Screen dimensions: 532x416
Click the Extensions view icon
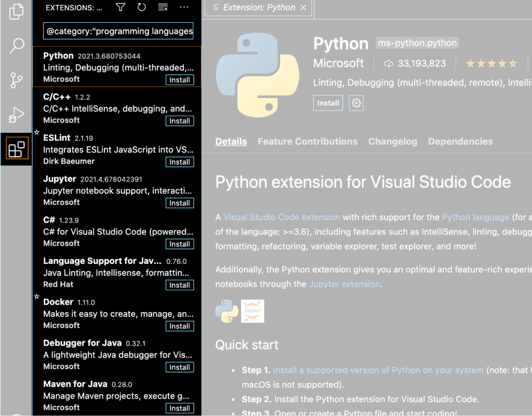pos(17,148)
